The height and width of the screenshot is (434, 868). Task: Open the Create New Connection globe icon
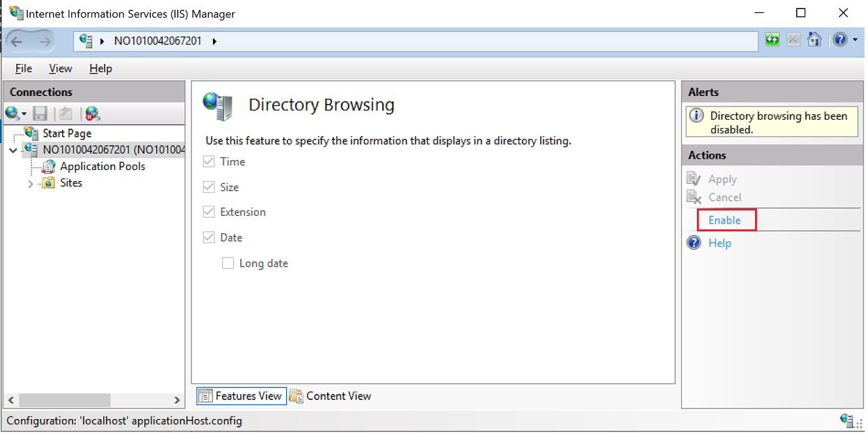click(12, 114)
